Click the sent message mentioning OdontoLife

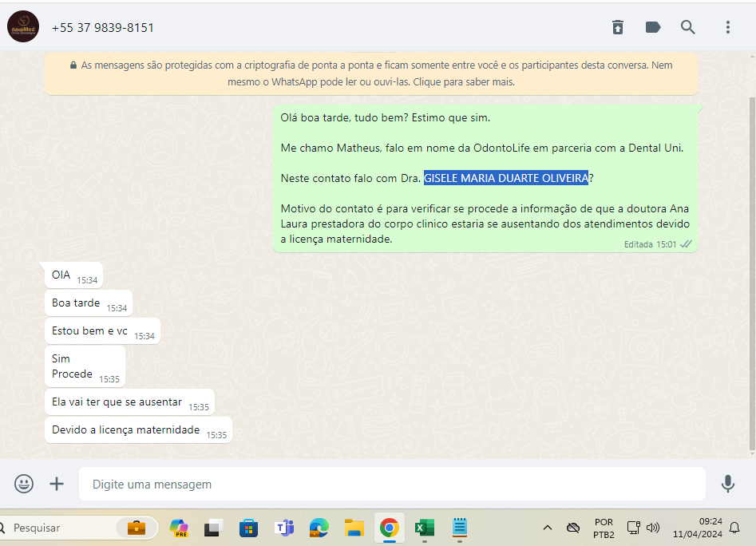tap(485, 178)
